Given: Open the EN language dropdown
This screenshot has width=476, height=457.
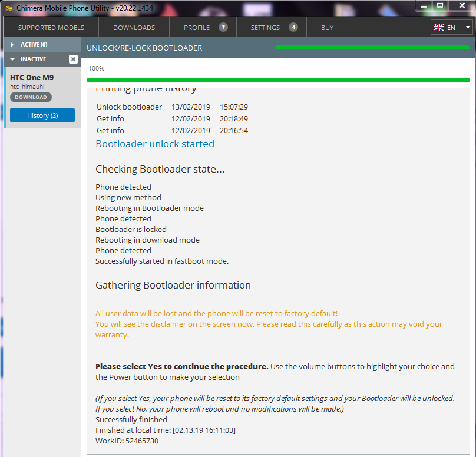Looking at the screenshot, I should click(x=451, y=27).
